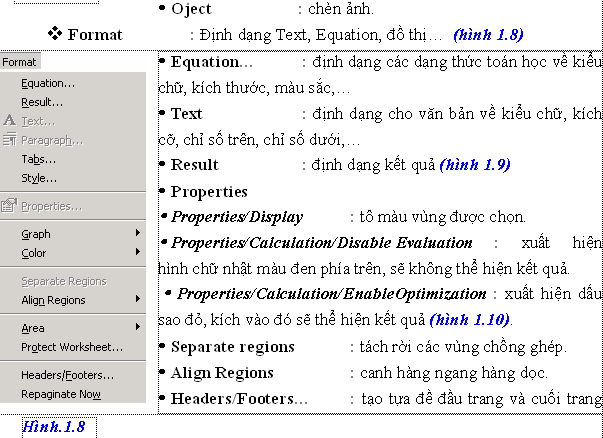Screen dimensions: 603x438
Task: Open the Tabs... menu entry
Action: click(38, 159)
